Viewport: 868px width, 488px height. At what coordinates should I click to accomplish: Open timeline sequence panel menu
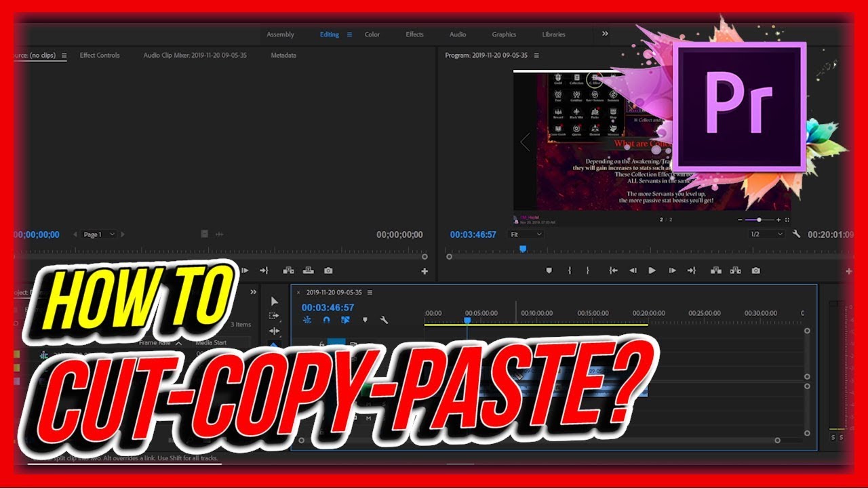pos(370,292)
